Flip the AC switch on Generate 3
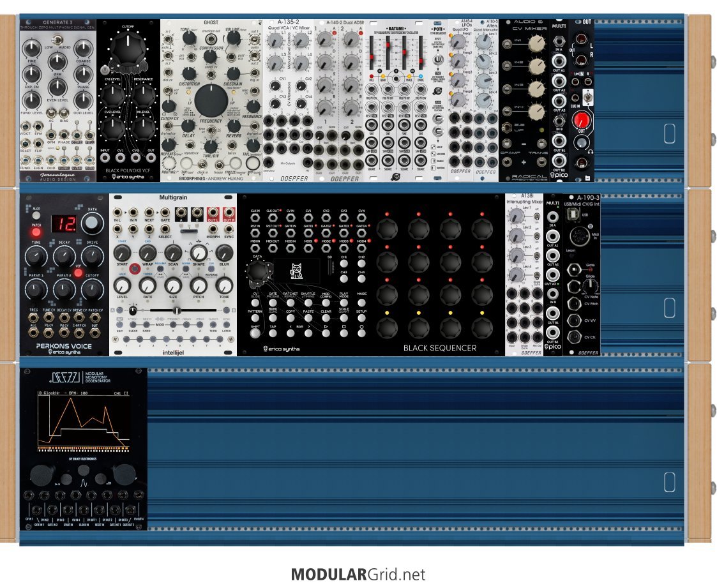 51,112
